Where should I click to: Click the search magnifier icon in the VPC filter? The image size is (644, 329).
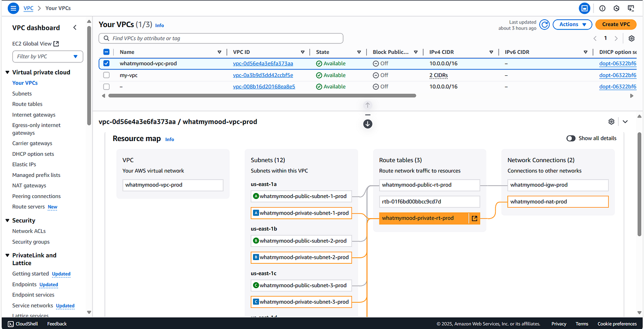tap(107, 39)
